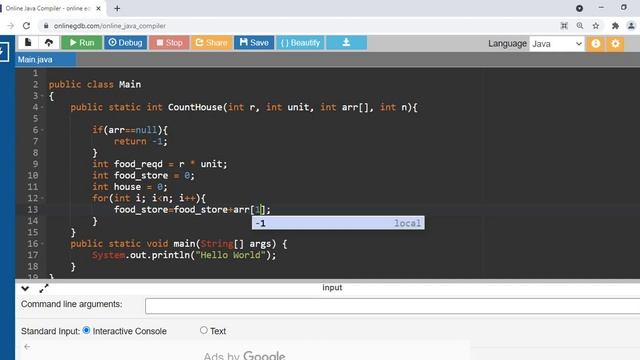Fold the for loop at line 12
The image size is (640, 360).
[42, 198]
